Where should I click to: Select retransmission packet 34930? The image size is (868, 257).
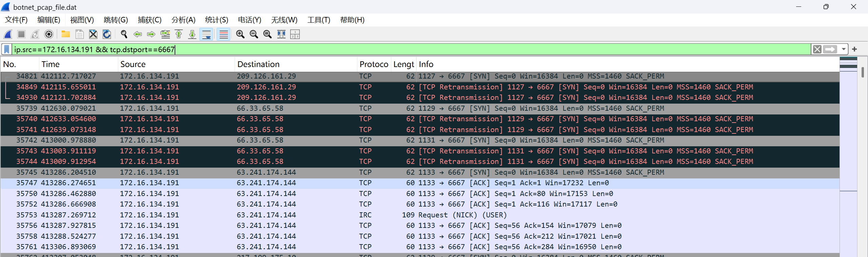pyautogui.click(x=420, y=98)
